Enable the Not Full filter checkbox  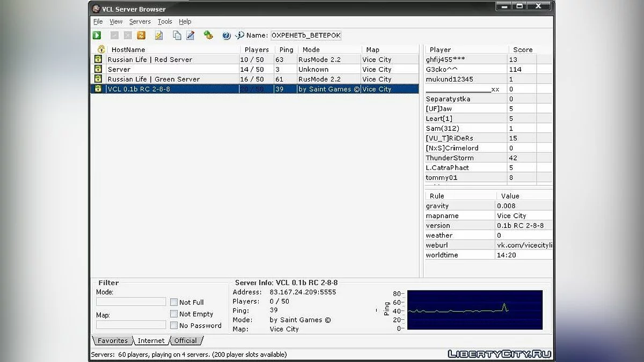tap(174, 302)
